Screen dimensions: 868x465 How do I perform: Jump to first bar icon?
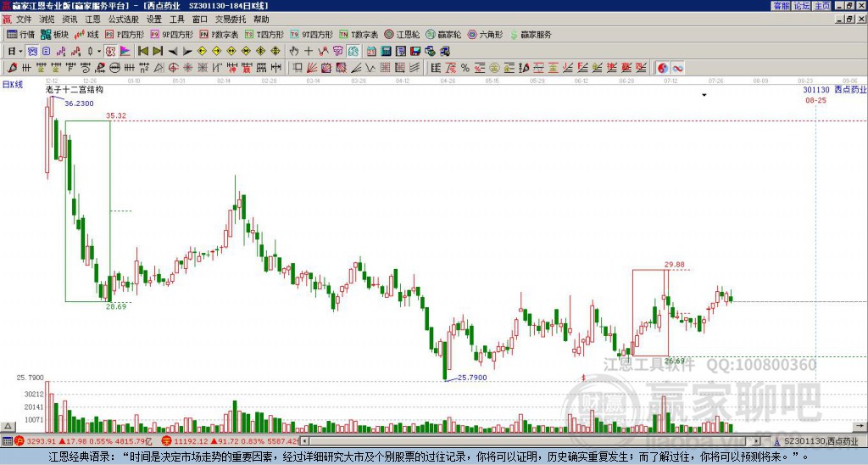coord(142,52)
